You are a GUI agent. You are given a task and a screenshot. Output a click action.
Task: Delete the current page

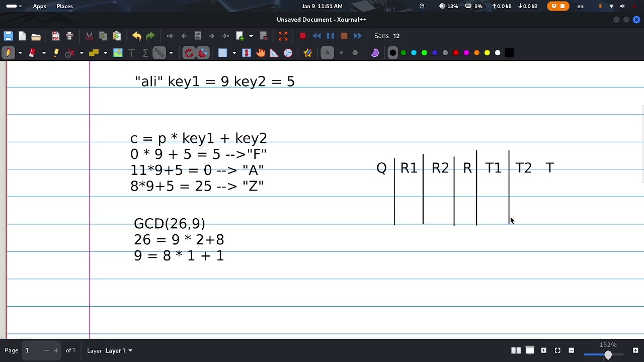pos(263,36)
